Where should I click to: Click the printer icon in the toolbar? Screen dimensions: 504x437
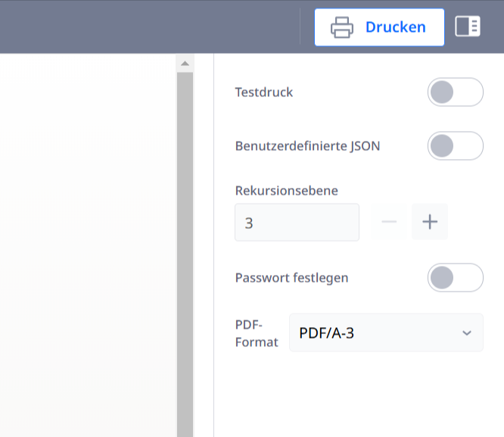(x=342, y=27)
